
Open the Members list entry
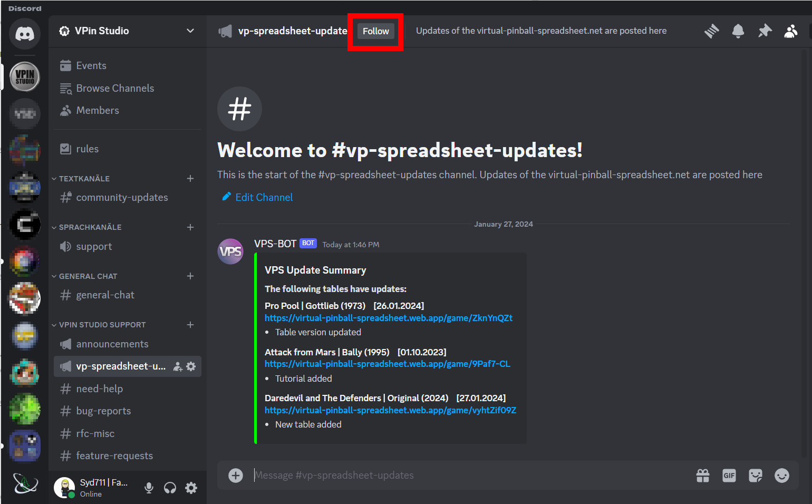(127, 110)
